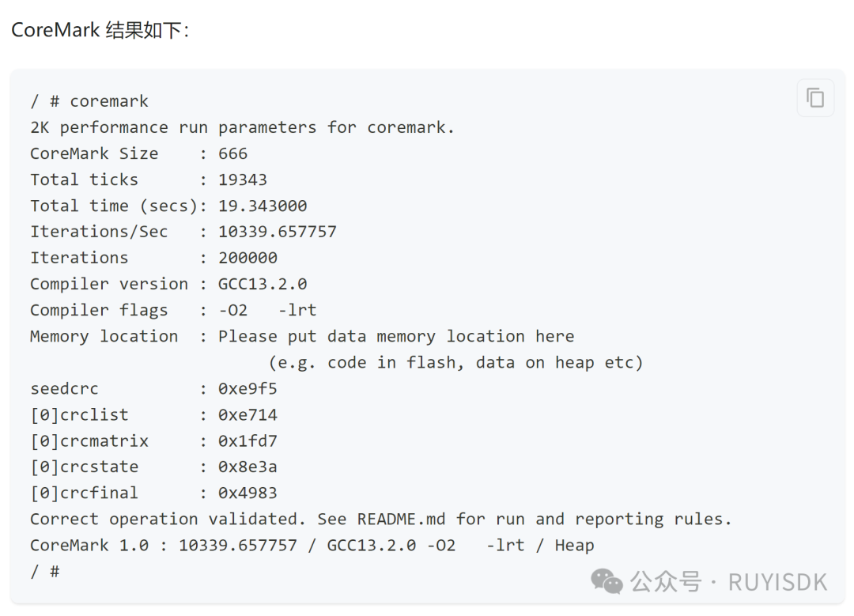The image size is (854, 616).
Task: Click the WeChat logo in watermark
Action: coord(606,581)
